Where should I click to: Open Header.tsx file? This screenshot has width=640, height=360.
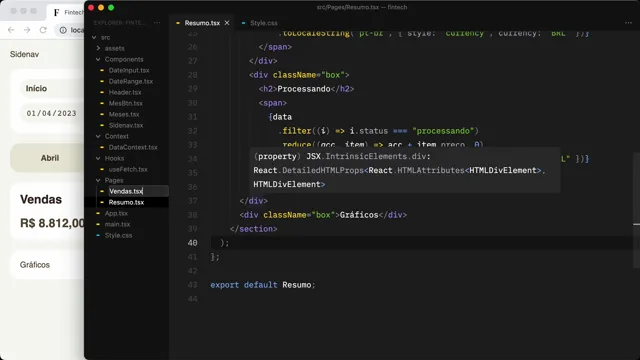pos(125,92)
